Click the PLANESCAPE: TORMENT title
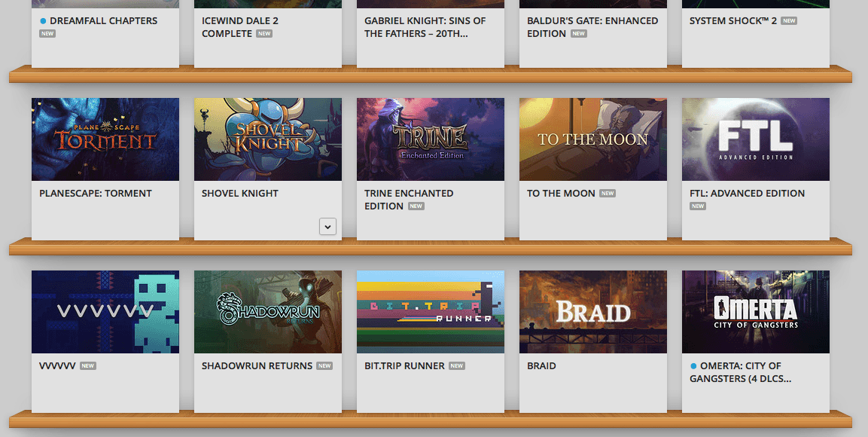This screenshot has width=868, height=437. click(x=95, y=194)
